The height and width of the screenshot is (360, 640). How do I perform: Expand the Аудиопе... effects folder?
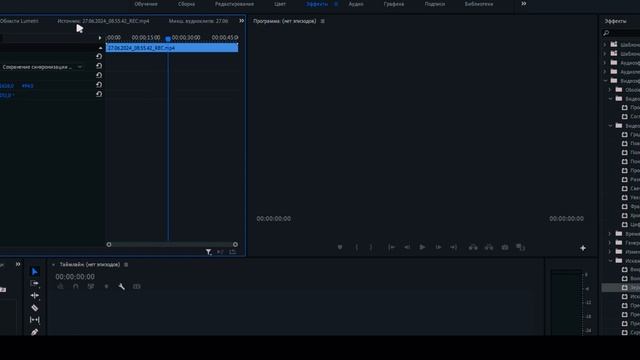click(x=605, y=72)
